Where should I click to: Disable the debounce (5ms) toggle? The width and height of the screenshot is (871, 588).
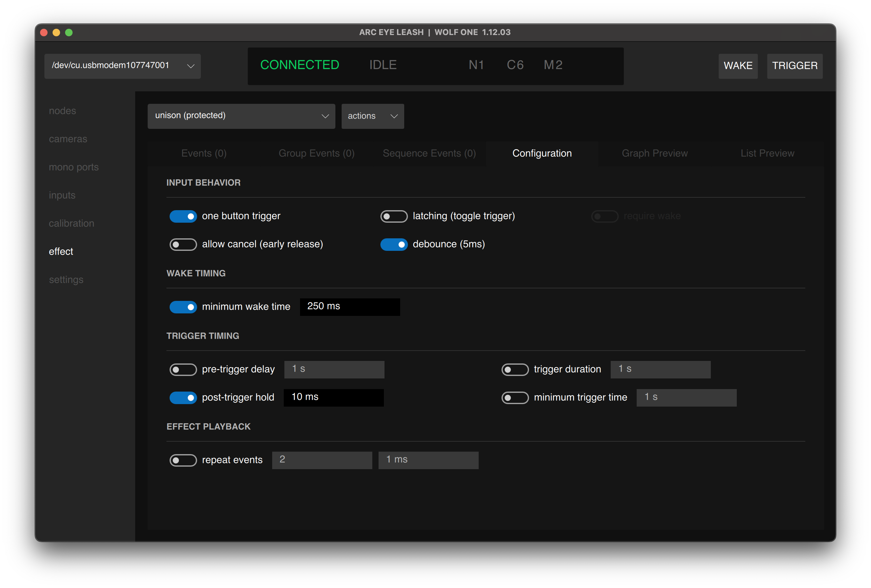[394, 244]
